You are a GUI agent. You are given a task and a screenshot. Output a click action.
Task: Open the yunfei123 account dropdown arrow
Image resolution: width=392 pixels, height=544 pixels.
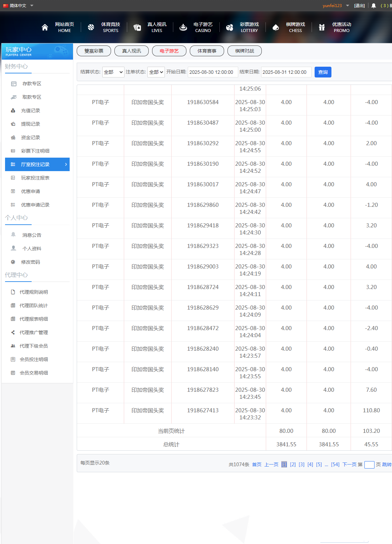[348, 5]
